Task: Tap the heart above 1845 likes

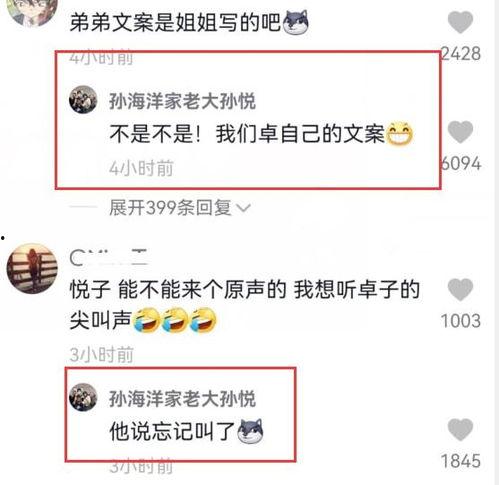Action: coord(460,429)
